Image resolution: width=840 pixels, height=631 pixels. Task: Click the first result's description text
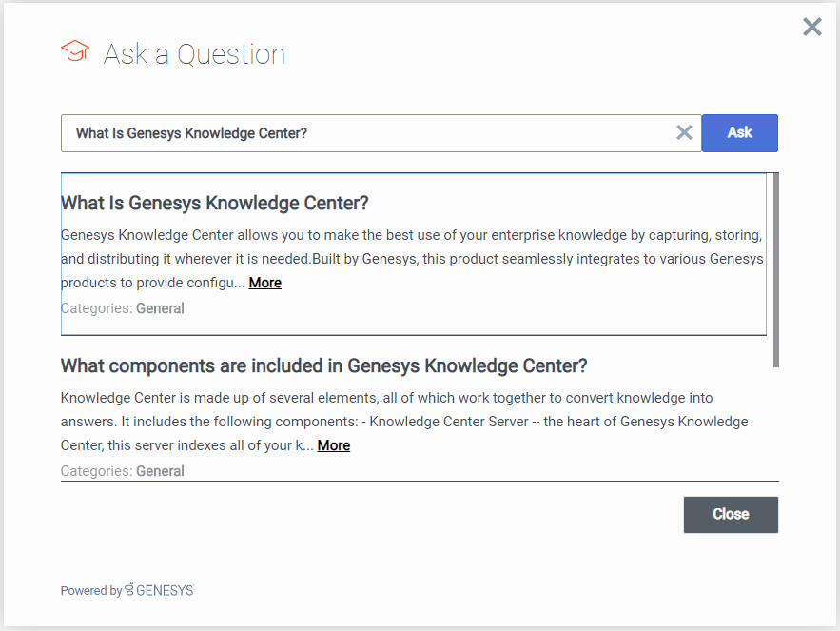[x=411, y=246]
